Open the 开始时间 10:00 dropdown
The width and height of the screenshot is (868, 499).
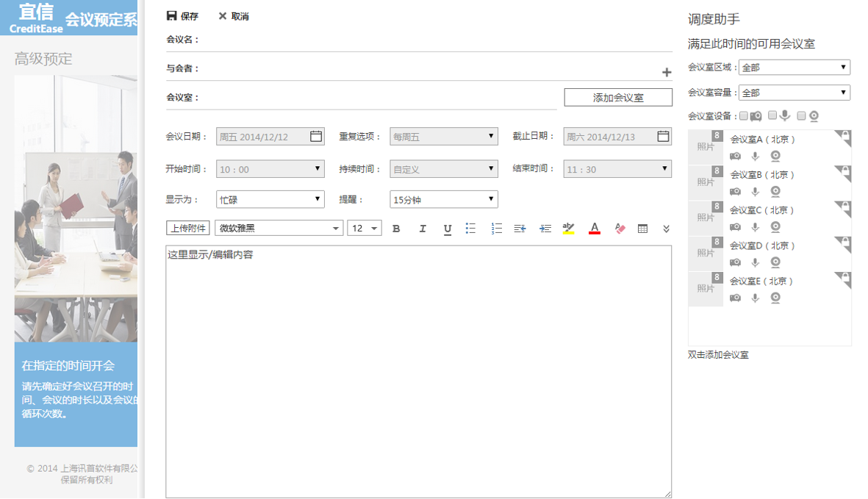270,169
